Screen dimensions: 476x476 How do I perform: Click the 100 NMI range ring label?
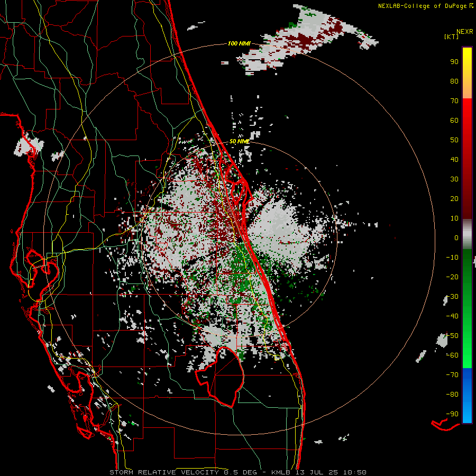[x=239, y=43]
